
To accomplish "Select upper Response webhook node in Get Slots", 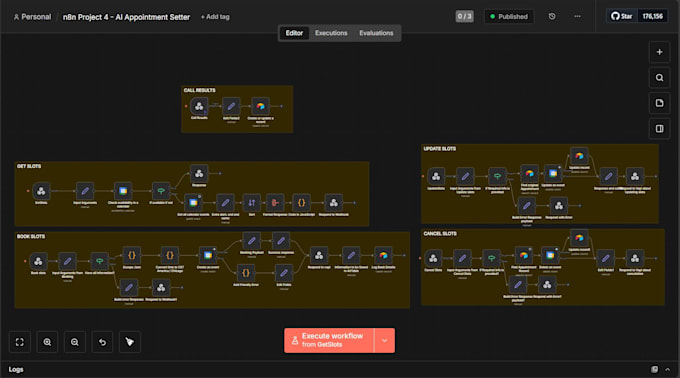I will coord(199,173).
